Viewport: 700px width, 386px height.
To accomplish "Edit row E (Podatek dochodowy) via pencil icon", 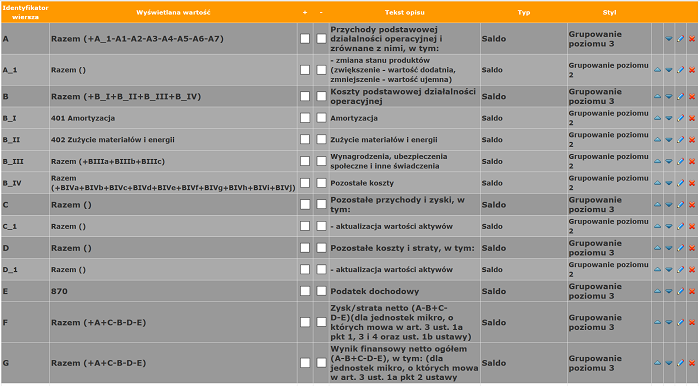I will pyautogui.click(x=680, y=291).
